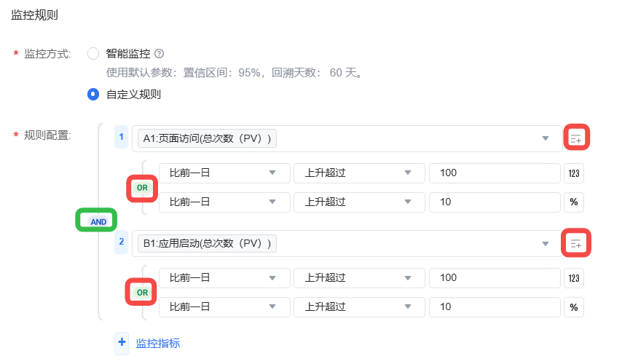622x364 pixels.
Task: Toggle the OR operator under rule 1
Action: coord(143,188)
